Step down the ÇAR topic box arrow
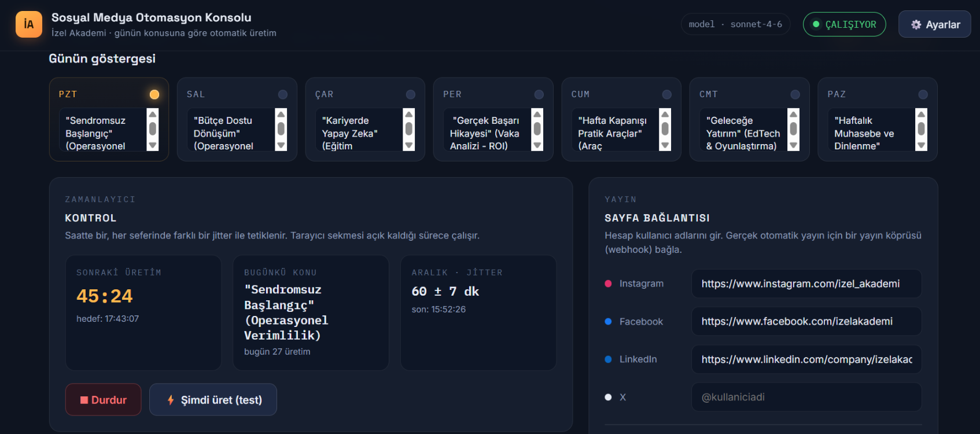Viewport: 980px width, 434px height. [x=409, y=146]
